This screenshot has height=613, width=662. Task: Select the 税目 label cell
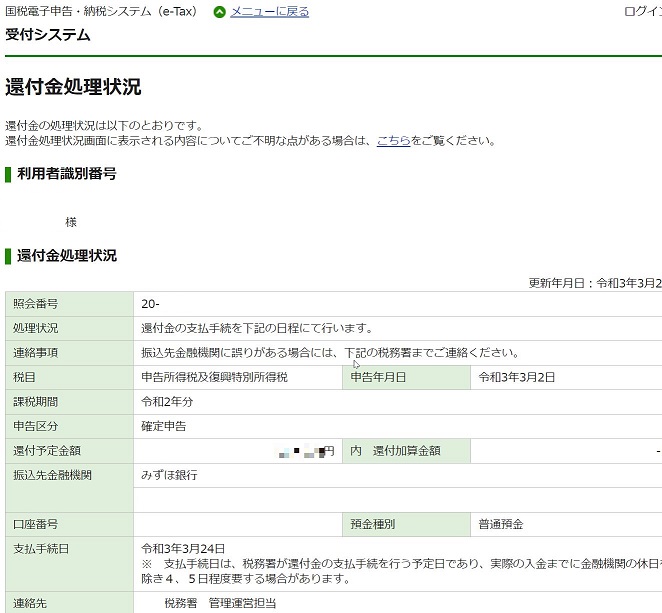point(69,377)
